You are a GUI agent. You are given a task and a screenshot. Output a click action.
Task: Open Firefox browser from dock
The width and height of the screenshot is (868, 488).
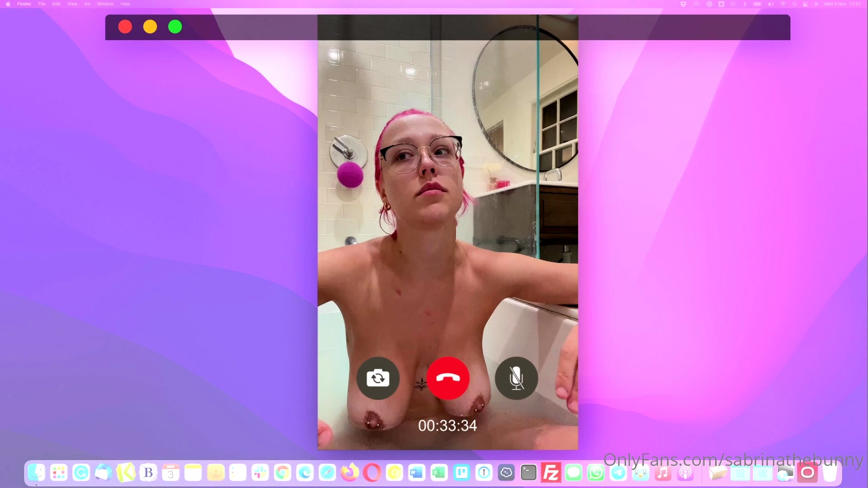click(x=349, y=473)
